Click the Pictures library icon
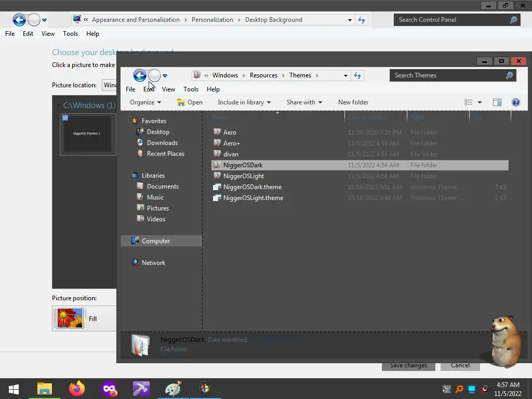 [140, 208]
